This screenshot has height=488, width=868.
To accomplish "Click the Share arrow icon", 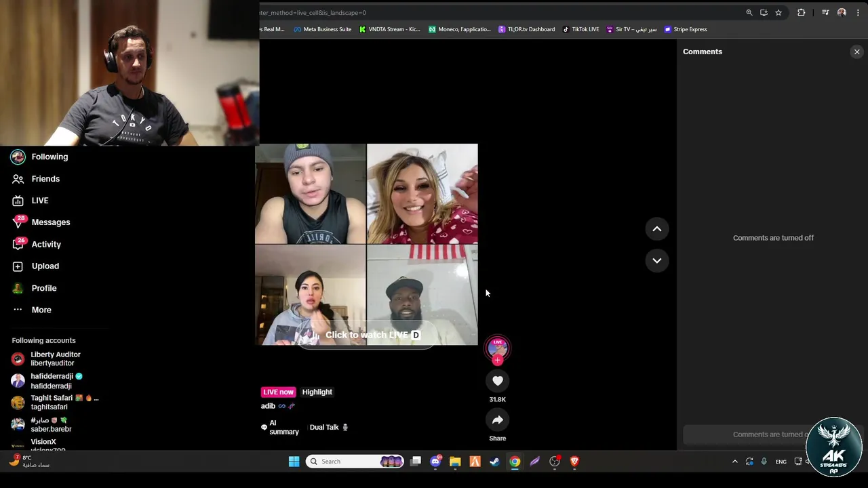I will point(498,420).
